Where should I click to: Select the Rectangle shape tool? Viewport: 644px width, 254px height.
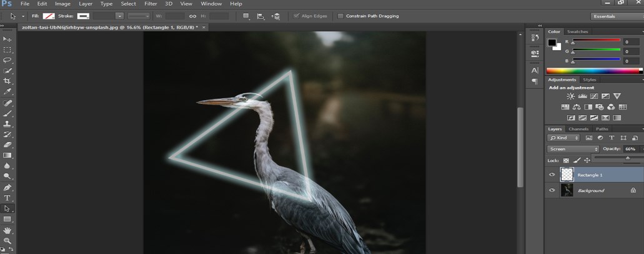(x=7, y=220)
